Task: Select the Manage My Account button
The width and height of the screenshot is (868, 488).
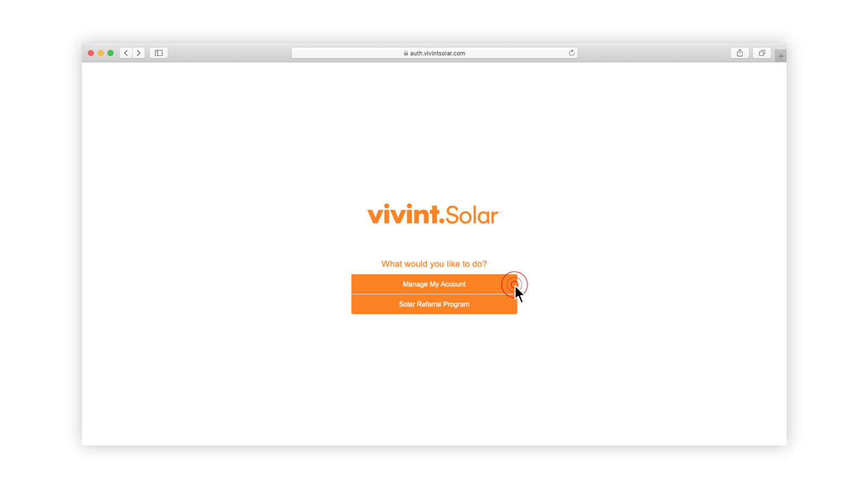Action: point(434,284)
